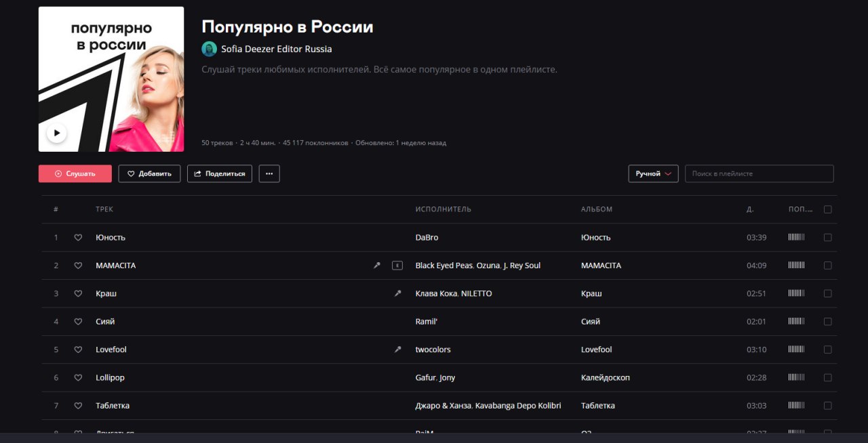
Task: Click the Поделиться share button
Action: (x=220, y=174)
